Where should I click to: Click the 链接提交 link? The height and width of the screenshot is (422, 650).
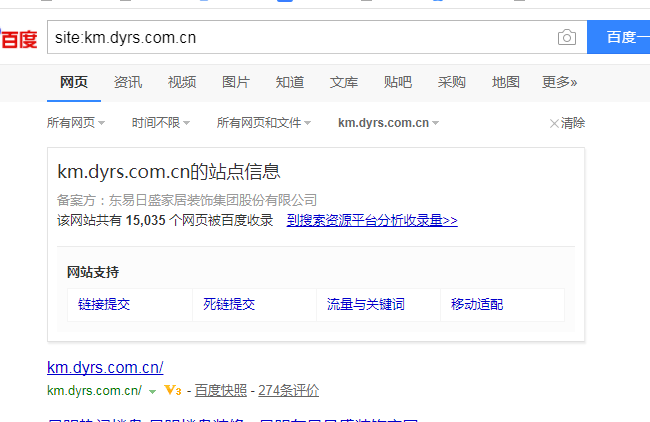tap(104, 304)
